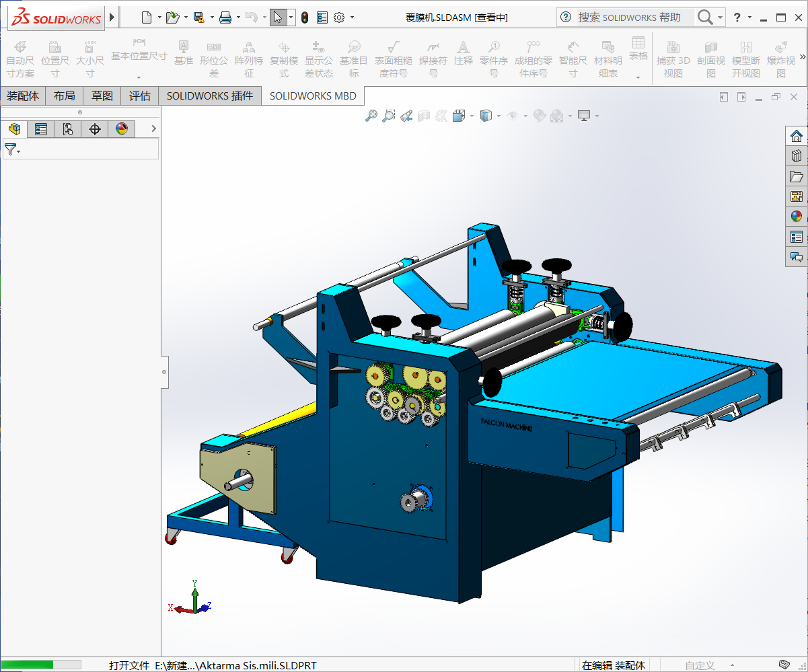Click the search magnifier button
Image resolution: width=808 pixels, height=672 pixels.
[x=705, y=17]
